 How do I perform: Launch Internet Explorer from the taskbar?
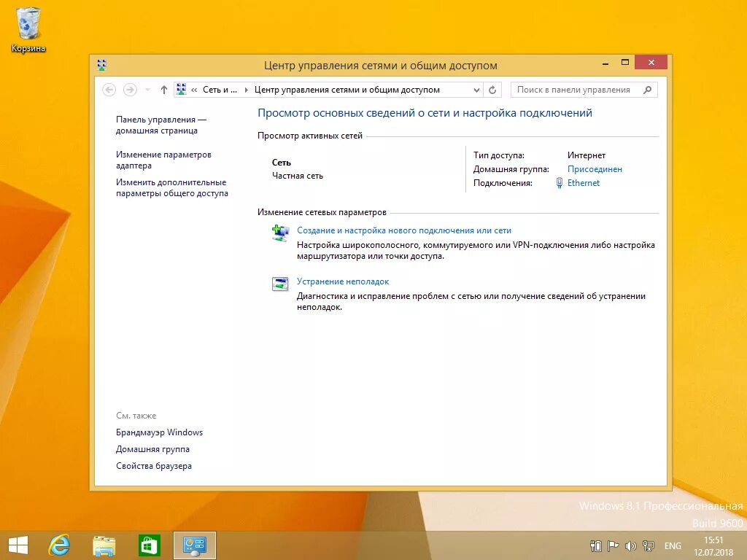58,545
